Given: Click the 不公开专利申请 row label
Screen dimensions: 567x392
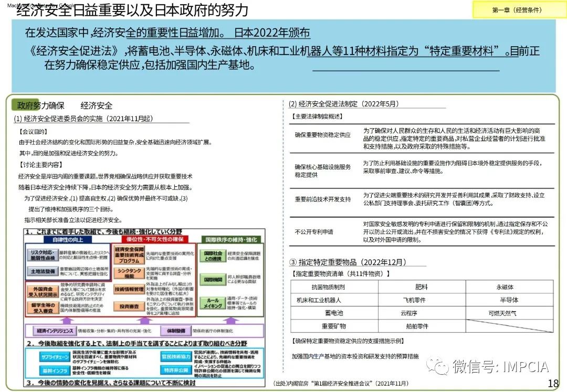Looking at the screenshot, I should click(314, 232).
